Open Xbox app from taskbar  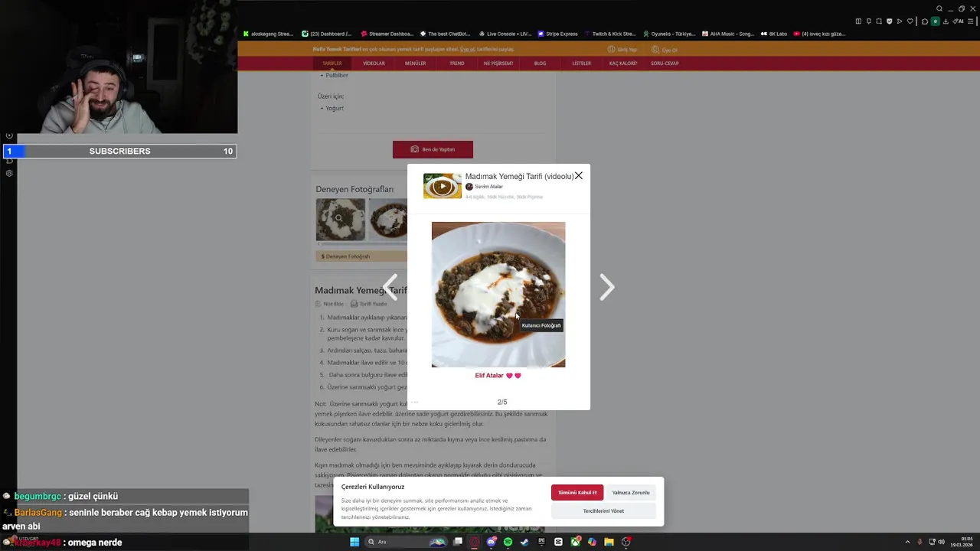(x=575, y=542)
